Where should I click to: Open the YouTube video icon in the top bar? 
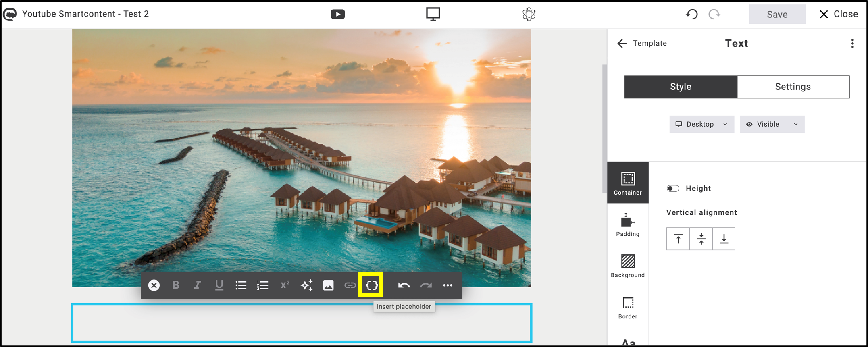coord(338,14)
